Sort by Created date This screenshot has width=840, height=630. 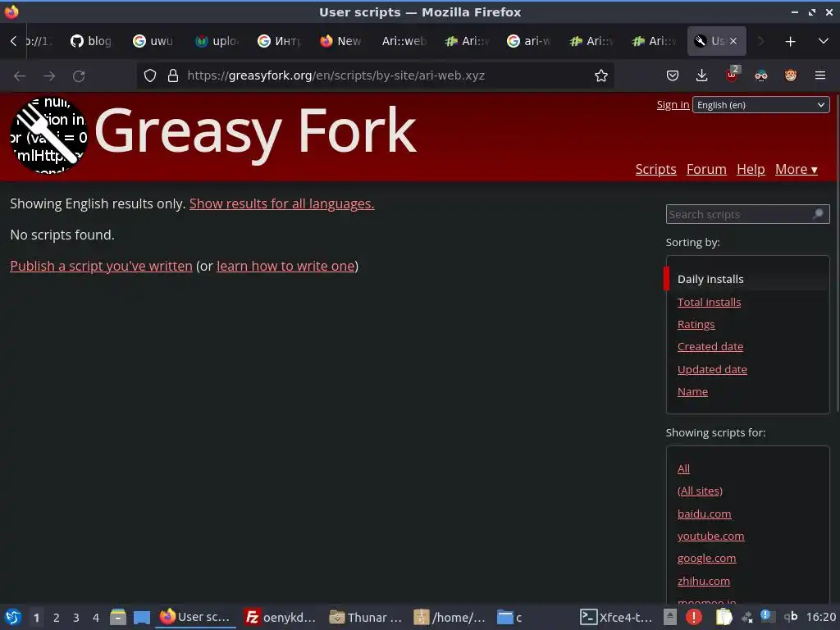pyautogui.click(x=710, y=347)
